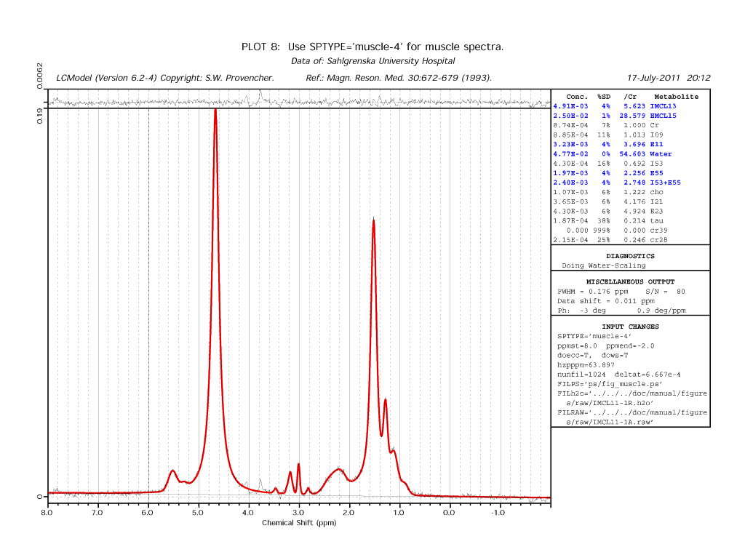745x560 pixels.
Task: Click the tau metabolite name
Action: 657,220
